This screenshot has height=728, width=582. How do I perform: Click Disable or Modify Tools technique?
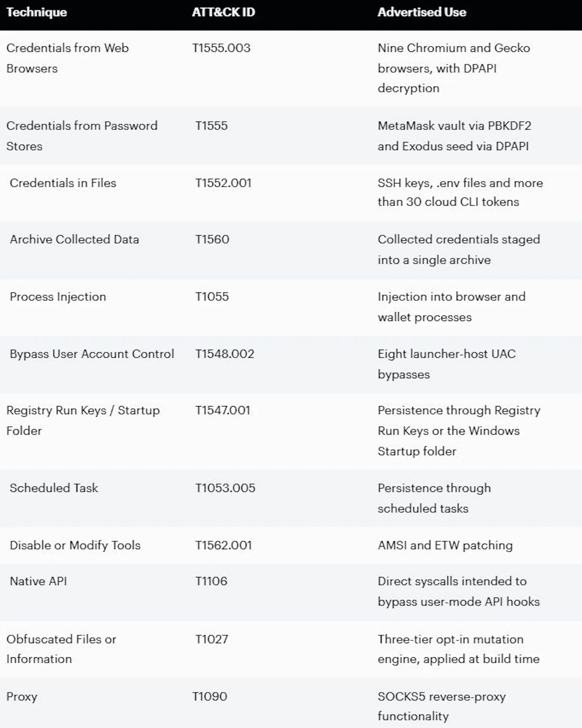[x=75, y=546]
